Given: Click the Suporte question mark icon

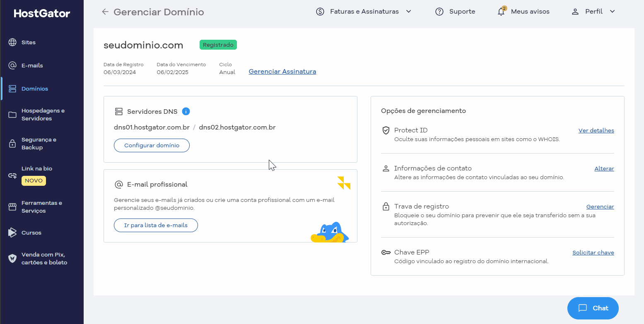Looking at the screenshot, I should pos(439,12).
